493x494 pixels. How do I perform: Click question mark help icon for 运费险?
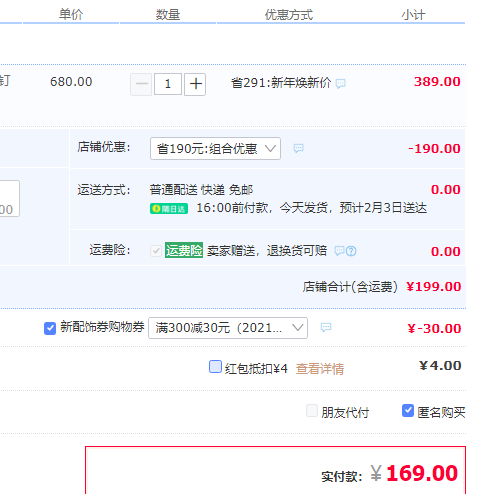[x=351, y=251]
